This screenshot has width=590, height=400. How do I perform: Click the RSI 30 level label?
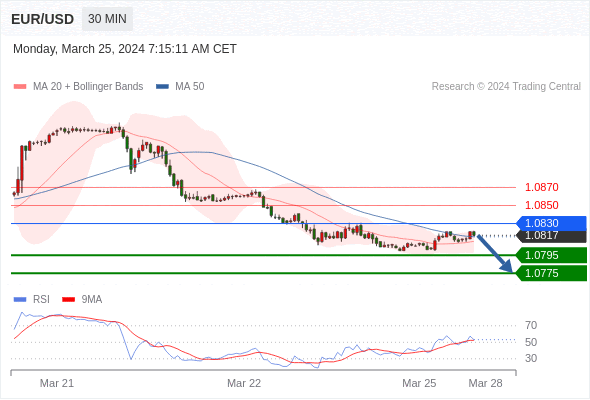click(x=531, y=358)
